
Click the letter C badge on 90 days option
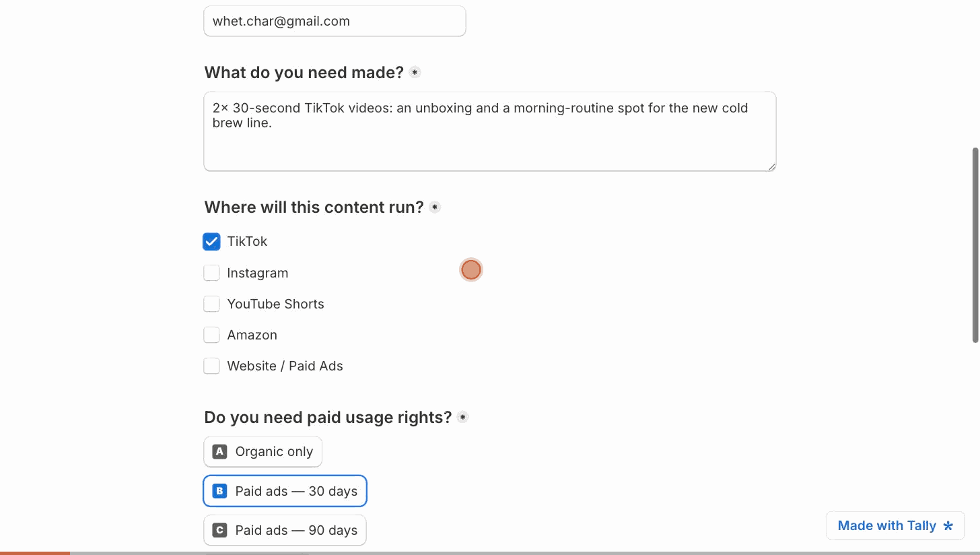click(x=219, y=530)
